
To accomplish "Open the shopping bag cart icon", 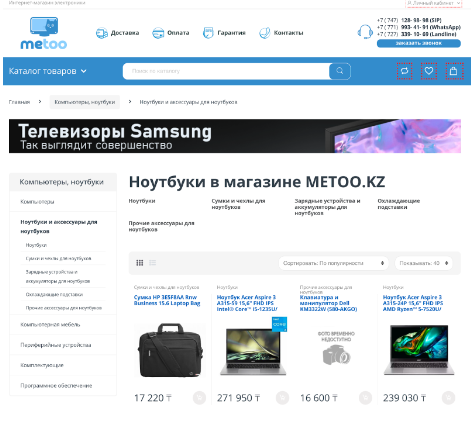I will [454, 71].
